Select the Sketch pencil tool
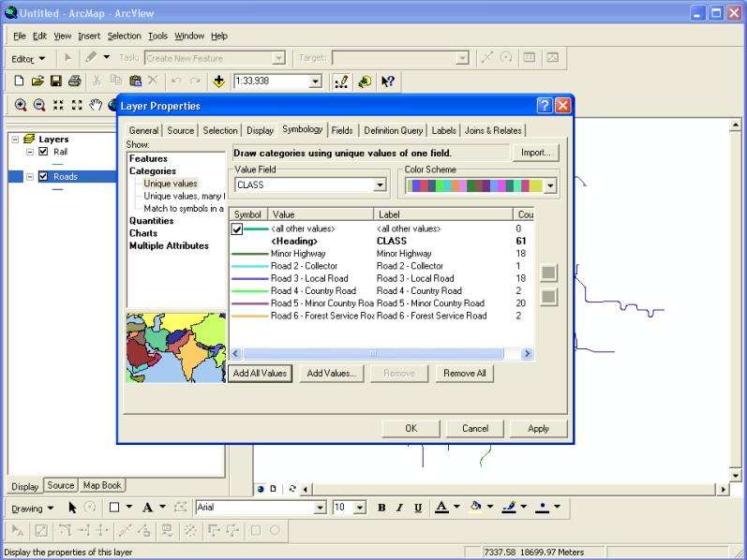This screenshot has width=747, height=560. (91, 58)
